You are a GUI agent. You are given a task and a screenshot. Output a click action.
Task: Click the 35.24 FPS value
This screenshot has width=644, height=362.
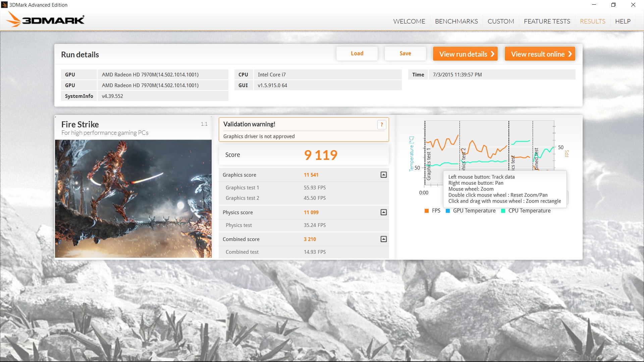(x=315, y=225)
